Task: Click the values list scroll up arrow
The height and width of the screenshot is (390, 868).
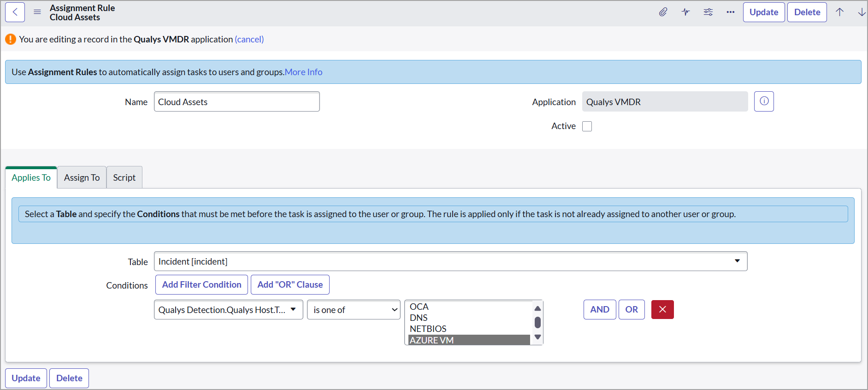Action: point(537,308)
